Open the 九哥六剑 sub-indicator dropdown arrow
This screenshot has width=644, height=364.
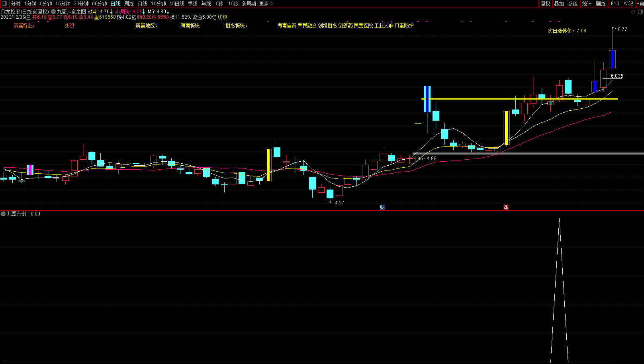tap(3, 214)
